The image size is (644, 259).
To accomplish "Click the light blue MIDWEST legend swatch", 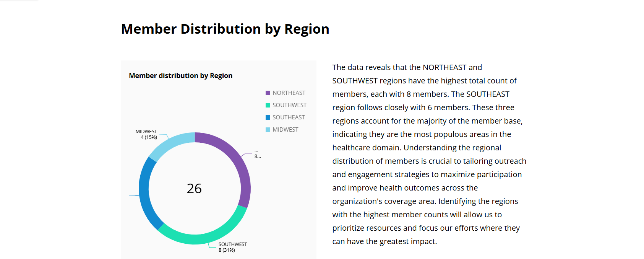I will click(x=268, y=130).
